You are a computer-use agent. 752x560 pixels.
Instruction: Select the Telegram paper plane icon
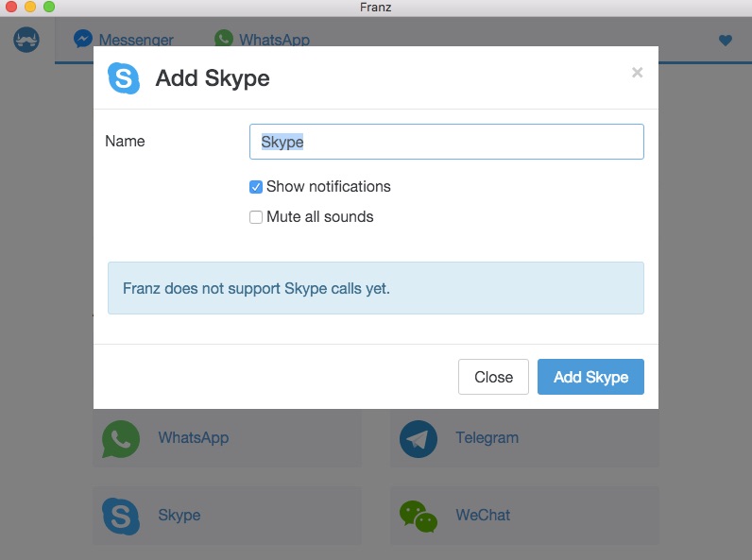pos(419,439)
